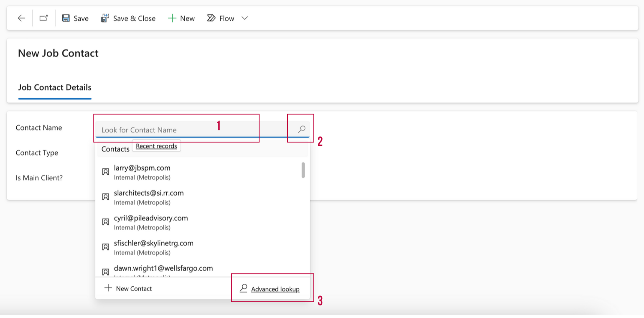Click the Look for Contact Name field

tap(176, 130)
